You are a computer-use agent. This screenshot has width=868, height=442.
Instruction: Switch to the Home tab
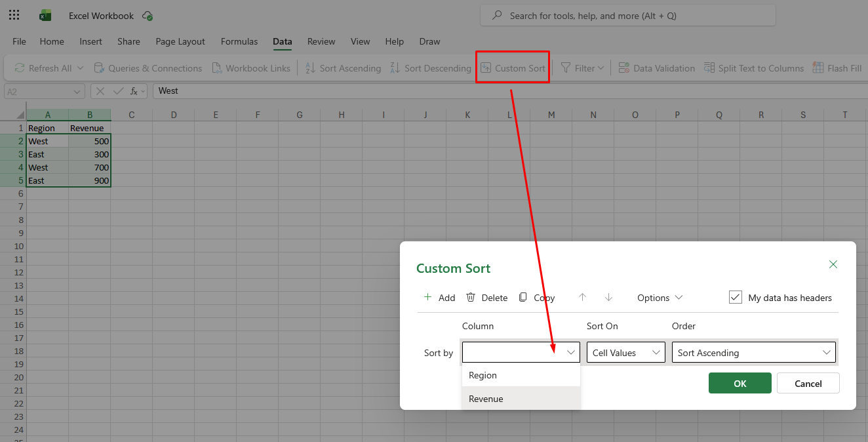(x=52, y=41)
